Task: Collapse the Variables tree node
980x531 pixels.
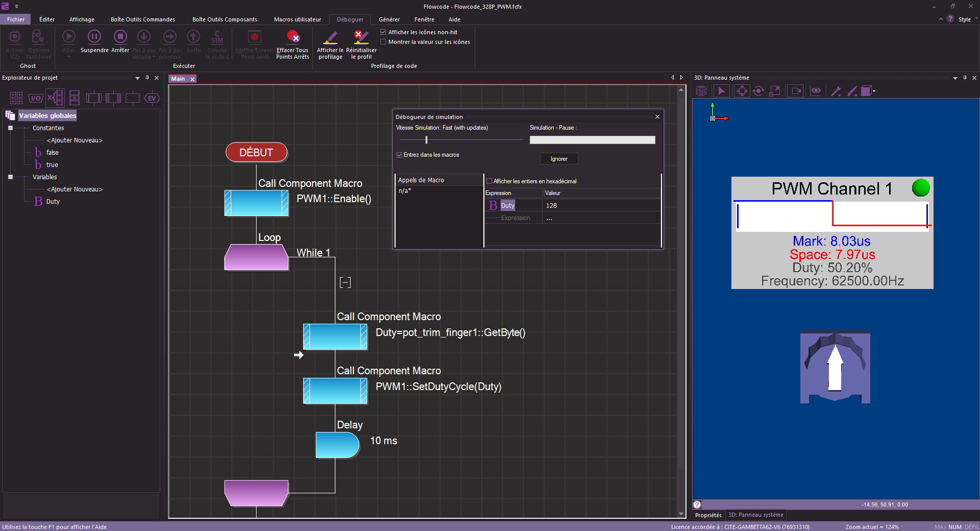Action: point(10,177)
